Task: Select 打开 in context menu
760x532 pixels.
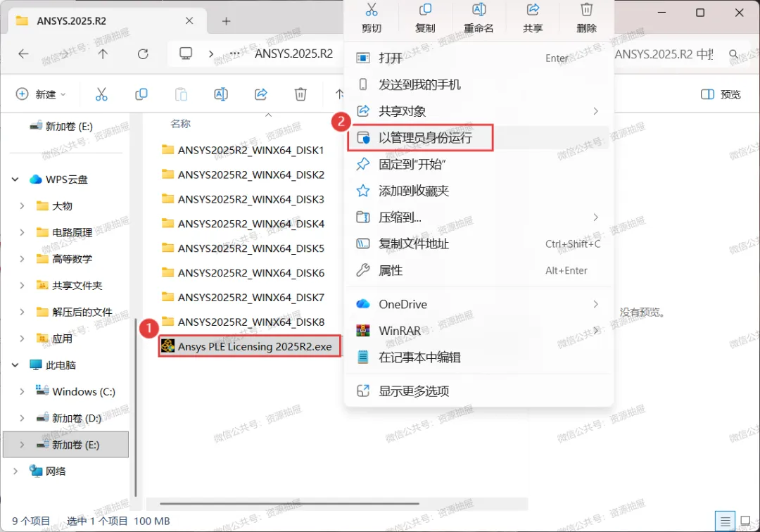Action: 479,58
